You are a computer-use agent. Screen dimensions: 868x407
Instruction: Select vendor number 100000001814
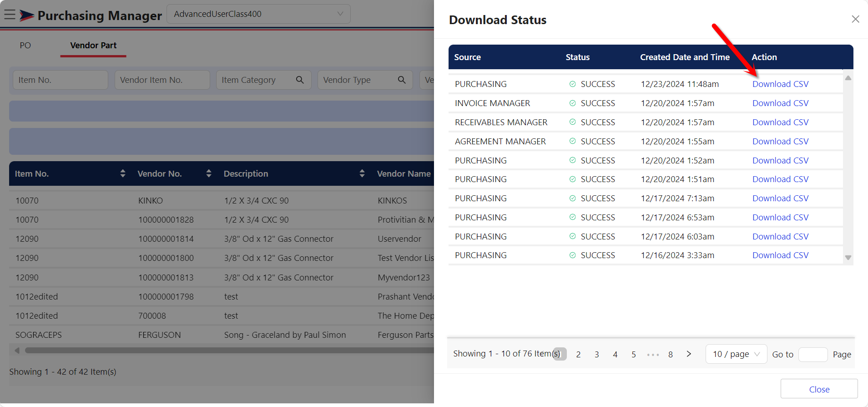tap(166, 239)
